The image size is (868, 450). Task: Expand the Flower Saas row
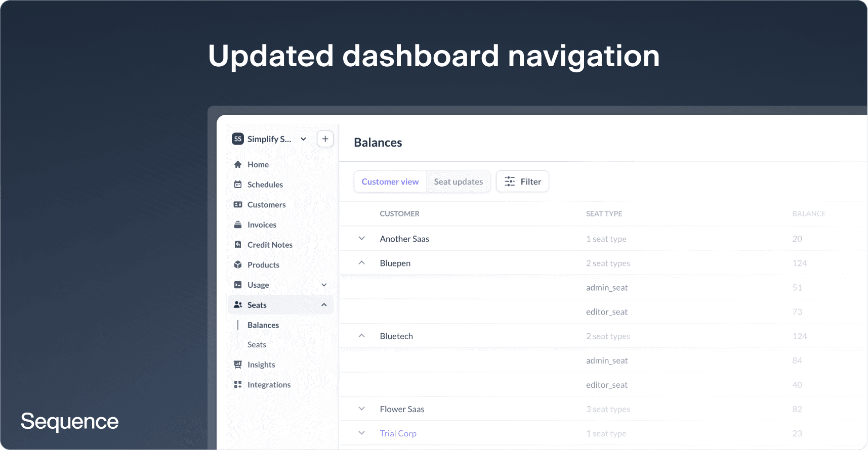point(361,409)
